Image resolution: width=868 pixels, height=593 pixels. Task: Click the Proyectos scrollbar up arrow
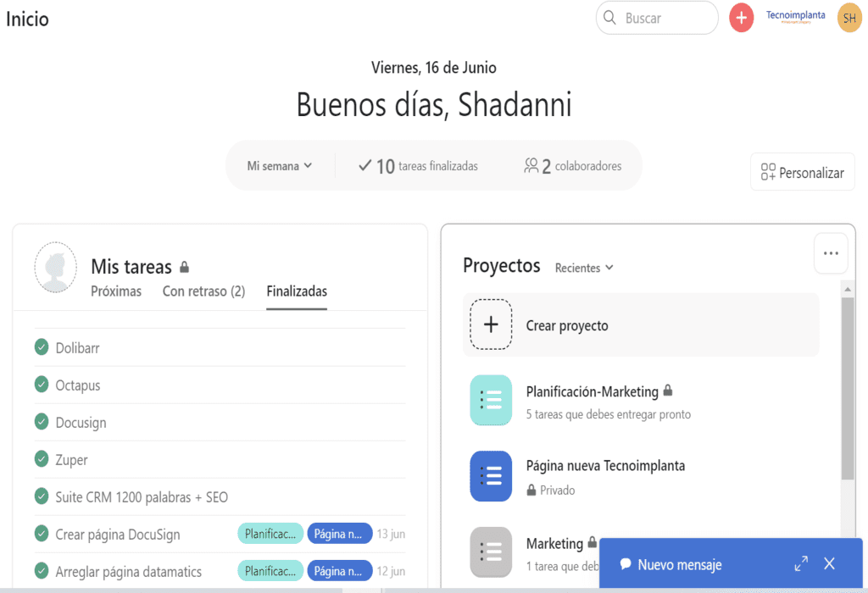coord(848,289)
